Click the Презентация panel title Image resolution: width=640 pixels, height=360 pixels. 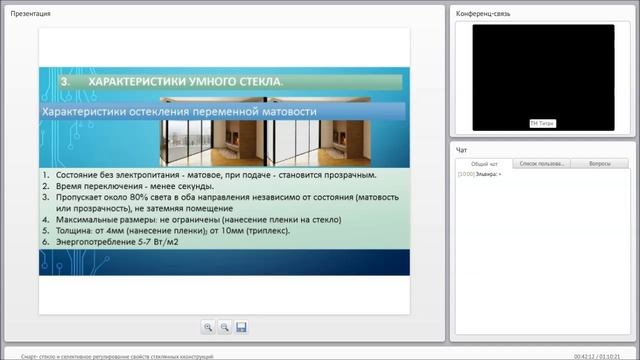pos(31,13)
